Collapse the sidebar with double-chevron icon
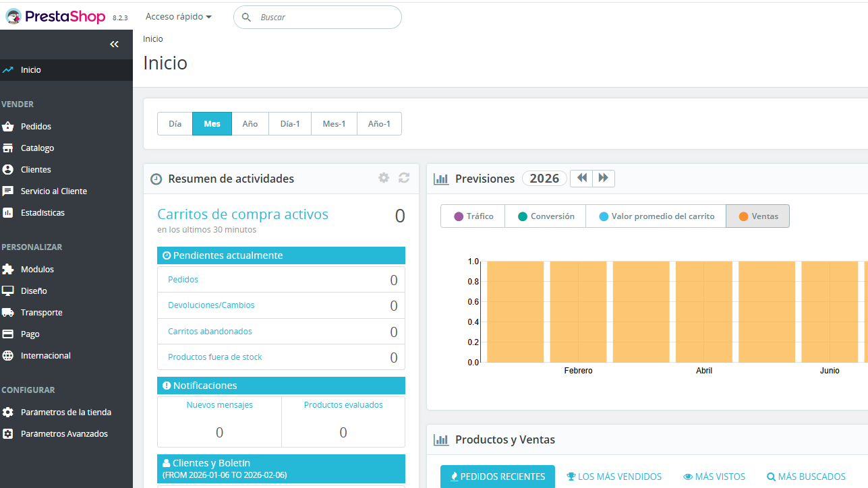868x488 pixels. (x=114, y=44)
